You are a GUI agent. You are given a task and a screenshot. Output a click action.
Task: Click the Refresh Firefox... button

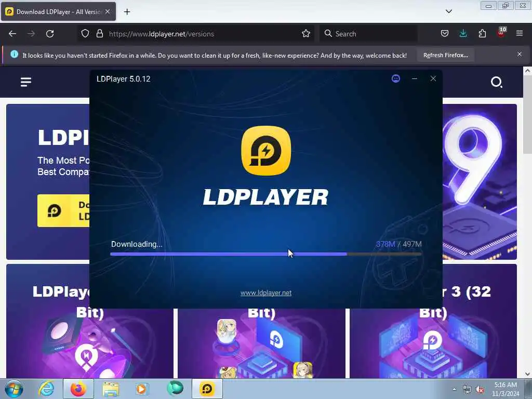(445, 55)
